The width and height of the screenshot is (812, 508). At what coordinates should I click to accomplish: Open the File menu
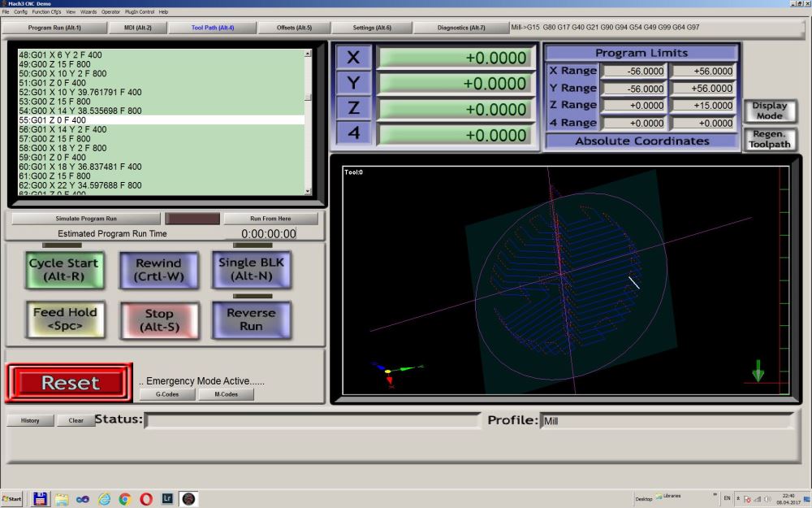point(5,11)
